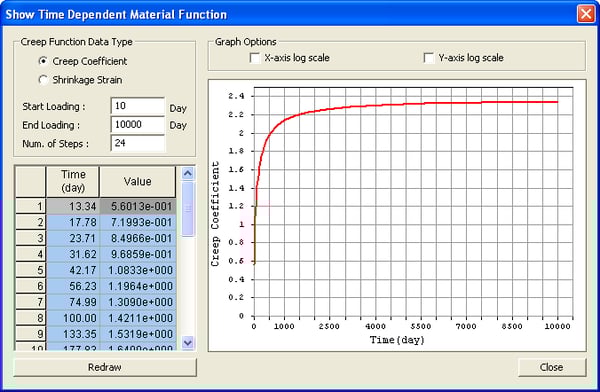Click the Creep Coefficient axis label on graph
The image size is (600, 392).
click(215, 214)
